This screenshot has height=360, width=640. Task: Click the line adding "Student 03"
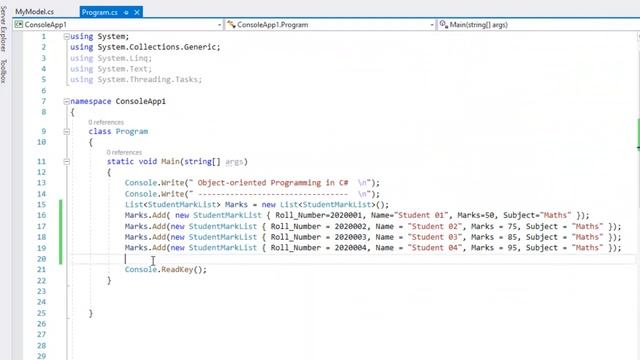click(373, 237)
